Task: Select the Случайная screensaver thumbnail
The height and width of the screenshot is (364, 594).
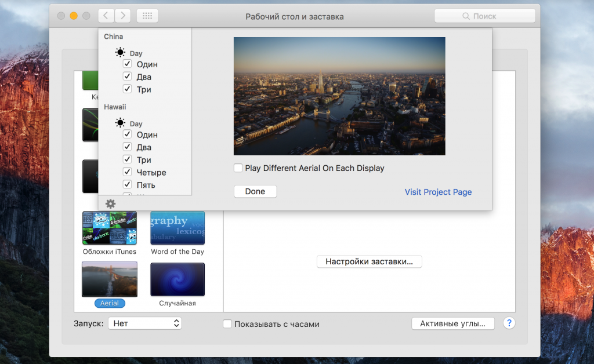Action: [x=178, y=280]
